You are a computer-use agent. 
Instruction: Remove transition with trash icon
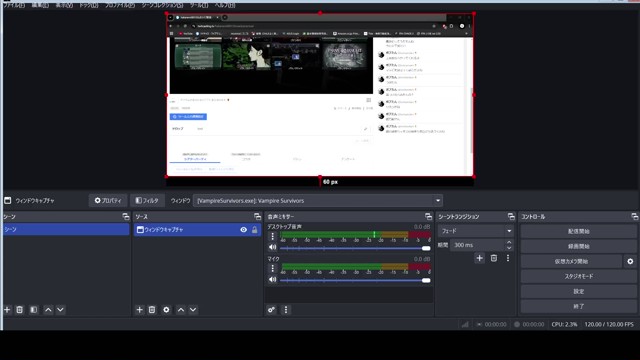[x=494, y=258]
